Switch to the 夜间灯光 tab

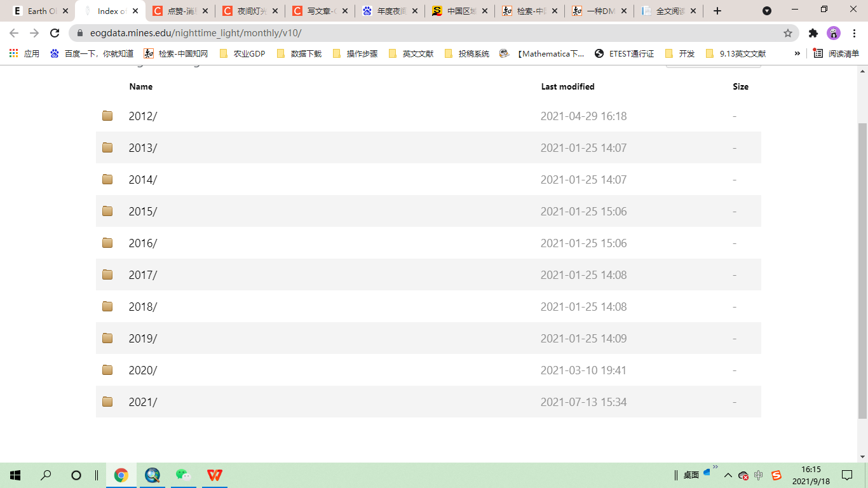(x=250, y=11)
